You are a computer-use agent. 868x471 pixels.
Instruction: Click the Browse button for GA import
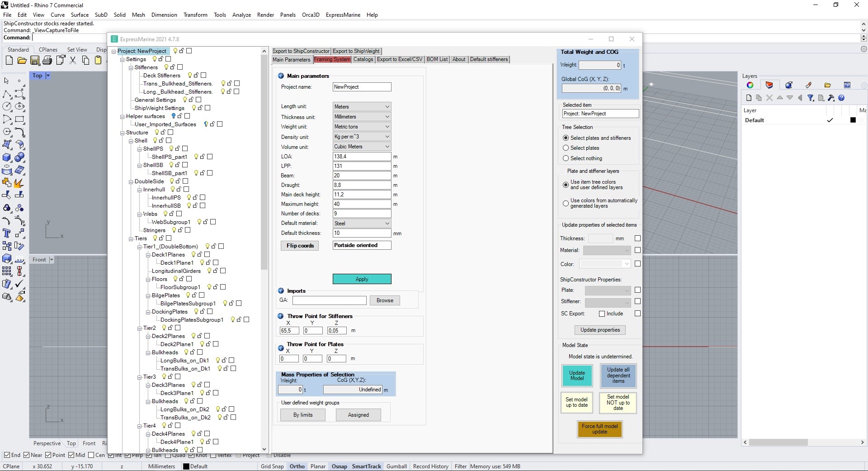point(385,300)
